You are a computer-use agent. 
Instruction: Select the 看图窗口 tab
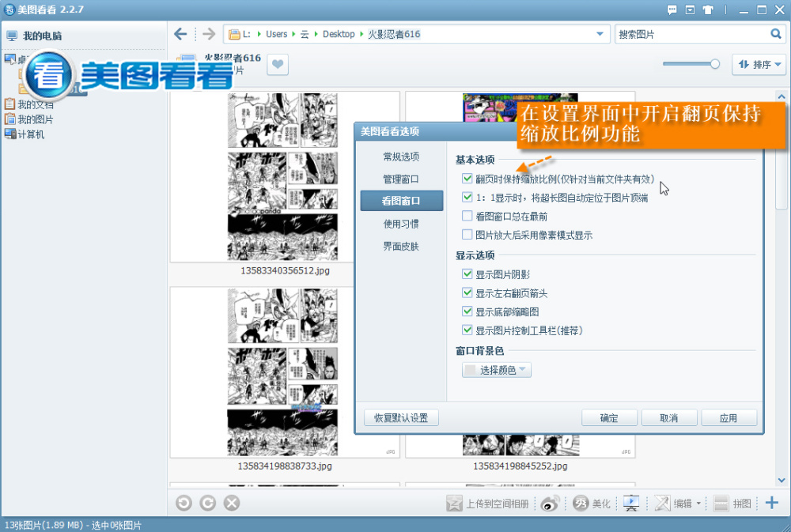pyautogui.click(x=402, y=201)
